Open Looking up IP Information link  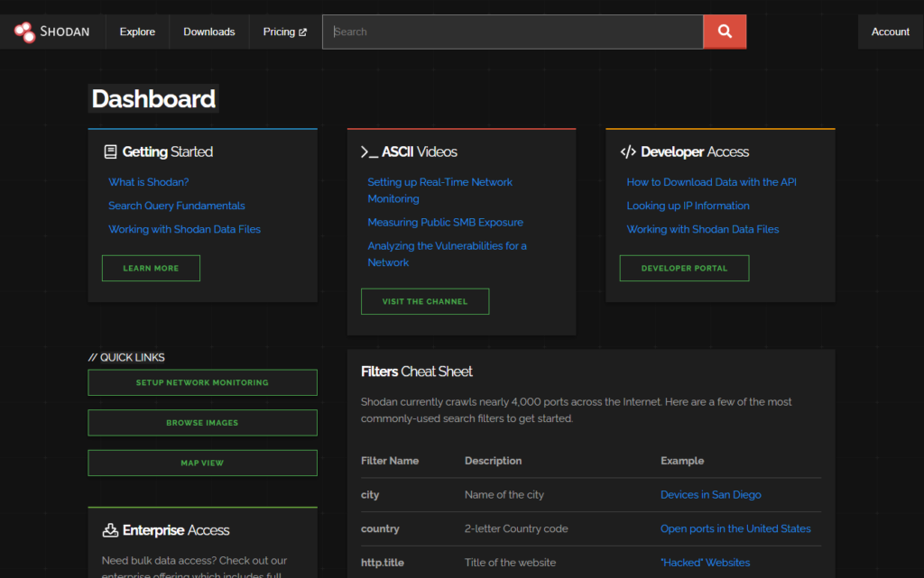pyautogui.click(x=688, y=206)
